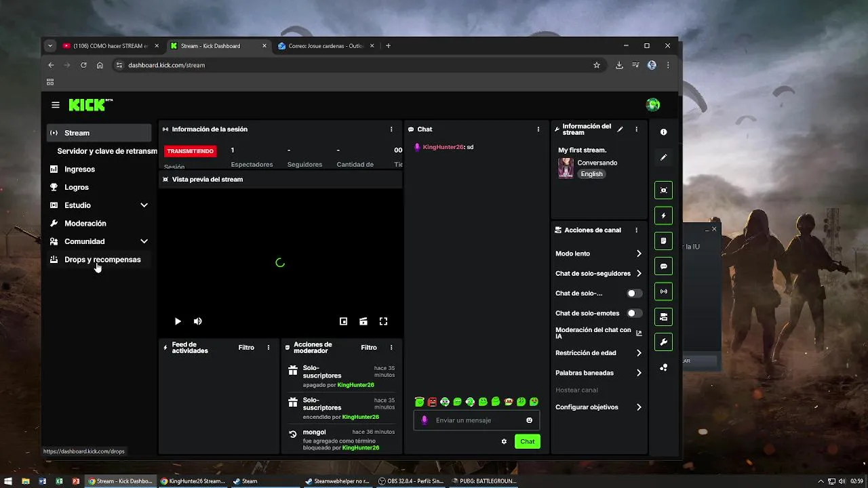The image size is (868, 488).
Task: Toggle activity feed widget lightning icon
Action: pos(664,216)
